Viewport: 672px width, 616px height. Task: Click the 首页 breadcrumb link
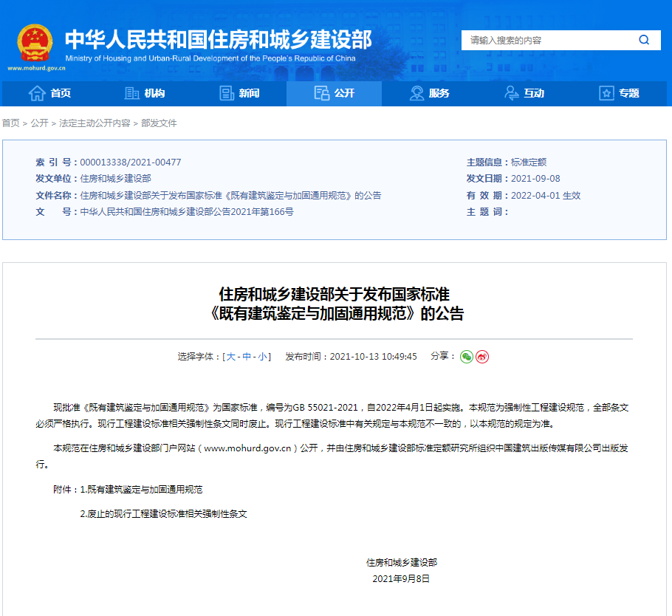10,123
